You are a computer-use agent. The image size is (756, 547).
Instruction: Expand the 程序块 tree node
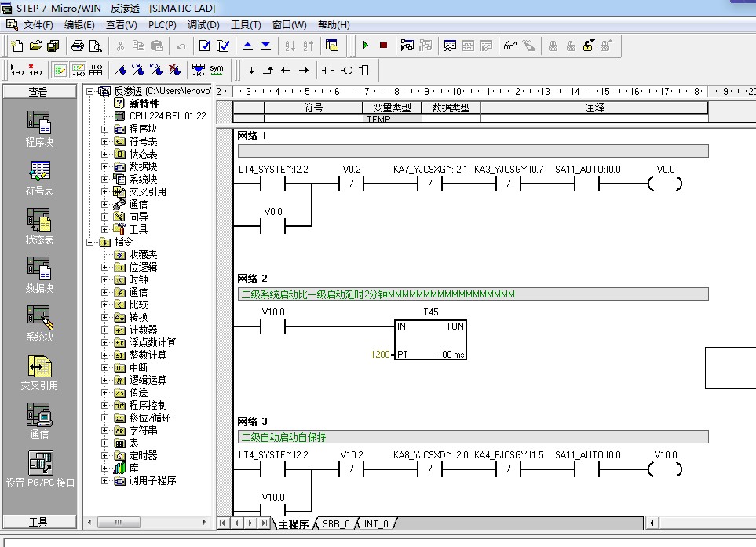point(104,129)
